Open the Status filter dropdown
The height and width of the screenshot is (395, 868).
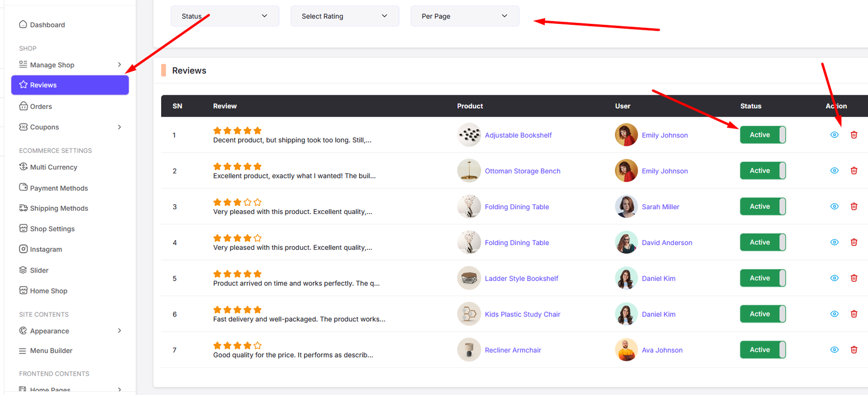[225, 16]
